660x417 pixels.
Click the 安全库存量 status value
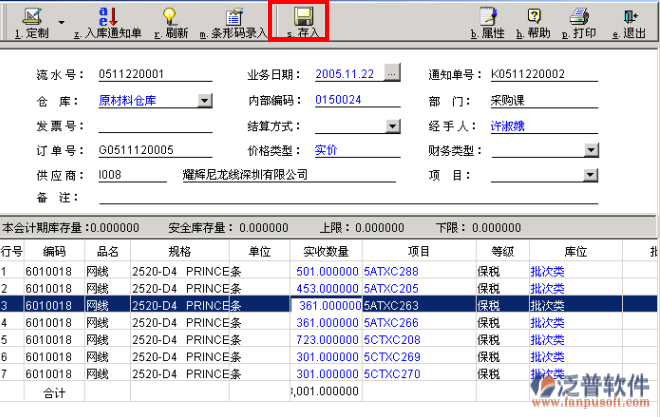click(263, 228)
